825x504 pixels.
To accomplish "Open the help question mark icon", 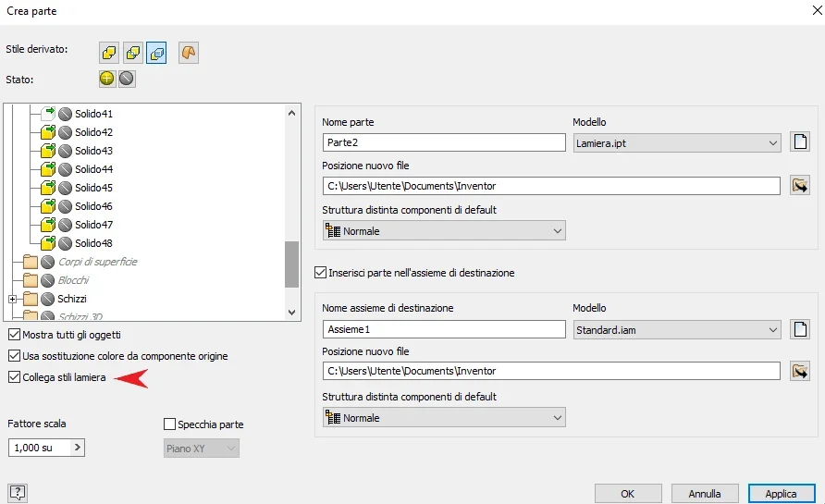I will [x=18, y=492].
